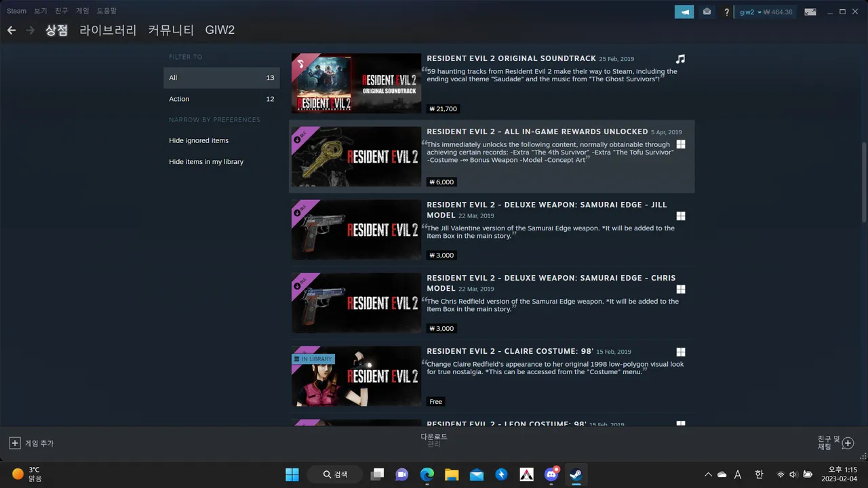Image resolution: width=868 pixels, height=488 pixels.
Task: Click Windows icon on Samurai Edge Chris Model
Action: coord(681,289)
